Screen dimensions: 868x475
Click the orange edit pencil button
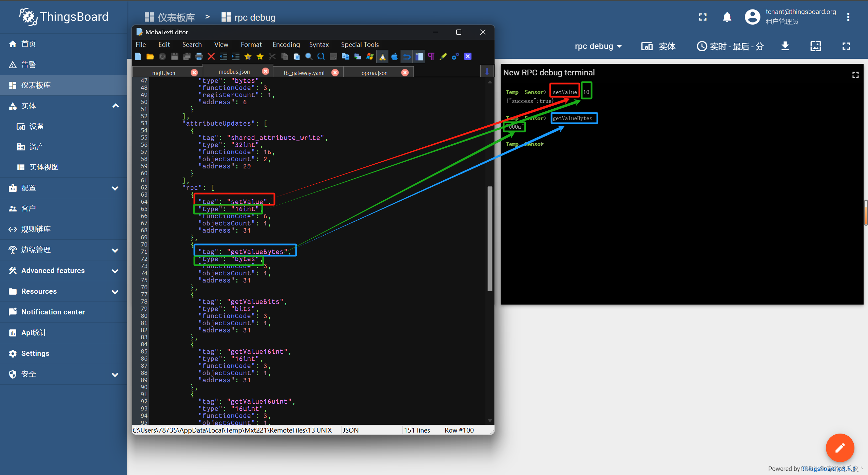[840, 448]
